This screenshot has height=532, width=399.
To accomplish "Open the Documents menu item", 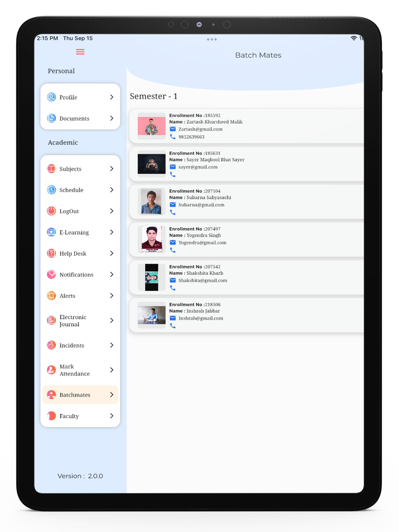I will pyautogui.click(x=80, y=118).
